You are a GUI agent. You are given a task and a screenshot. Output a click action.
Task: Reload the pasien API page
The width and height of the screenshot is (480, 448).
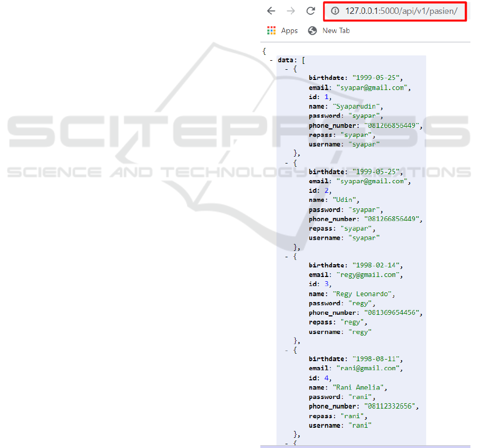click(310, 11)
